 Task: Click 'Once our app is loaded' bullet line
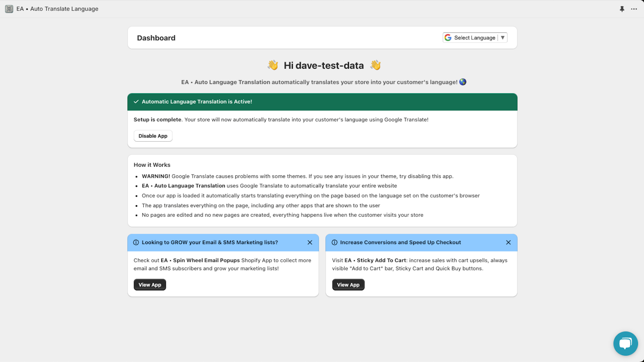coord(311,196)
